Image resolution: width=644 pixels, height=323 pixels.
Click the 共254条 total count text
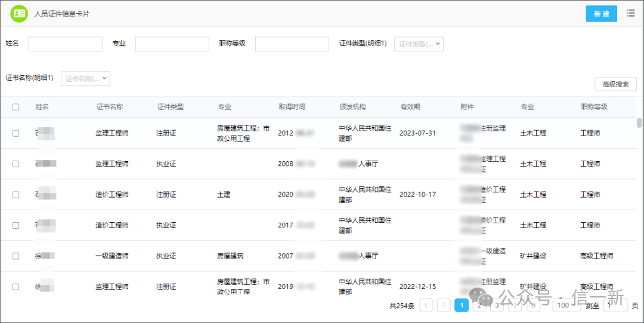click(402, 306)
